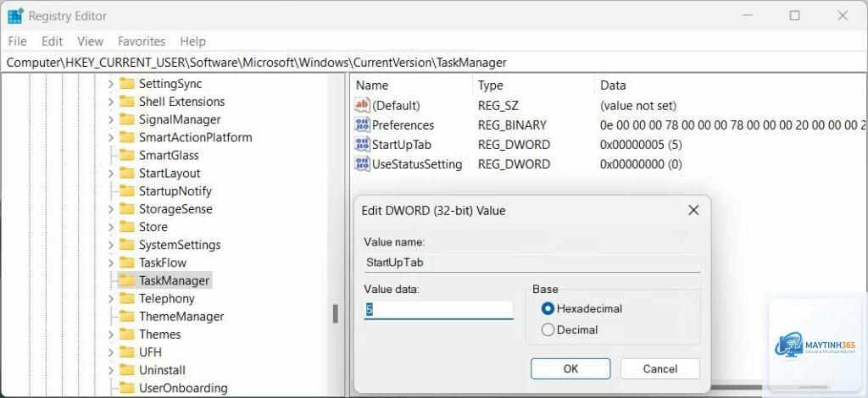Click the SignalManager folder icon
The height and width of the screenshot is (398, 868).
pyautogui.click(x=127, y=119)
